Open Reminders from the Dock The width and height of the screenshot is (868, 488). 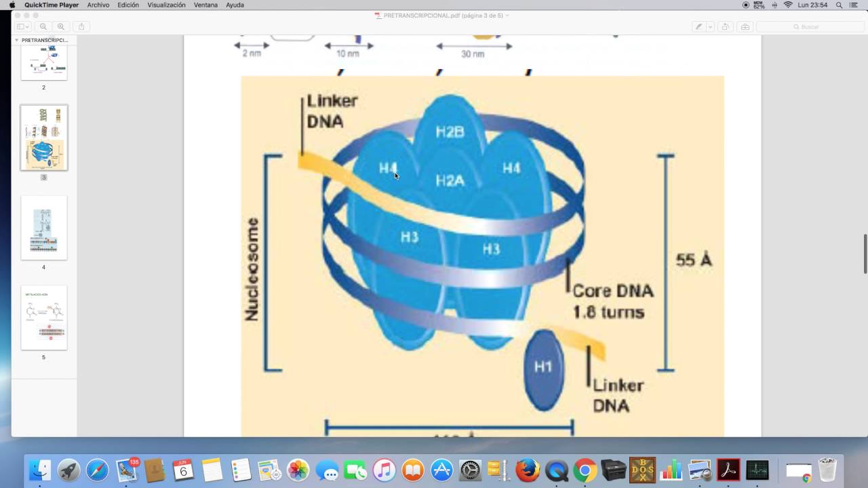[x=241, y=470]
